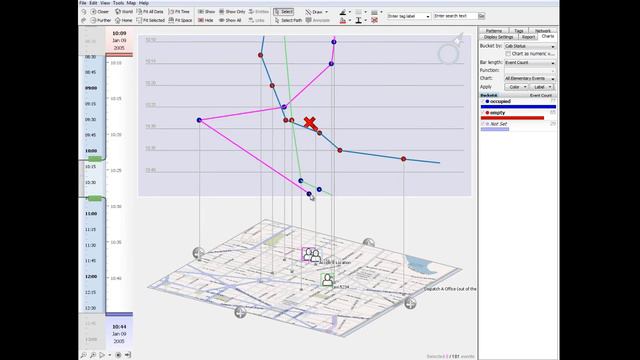
Task: Toggle the occupied bucket checkbox
Action: coord(483,101)
